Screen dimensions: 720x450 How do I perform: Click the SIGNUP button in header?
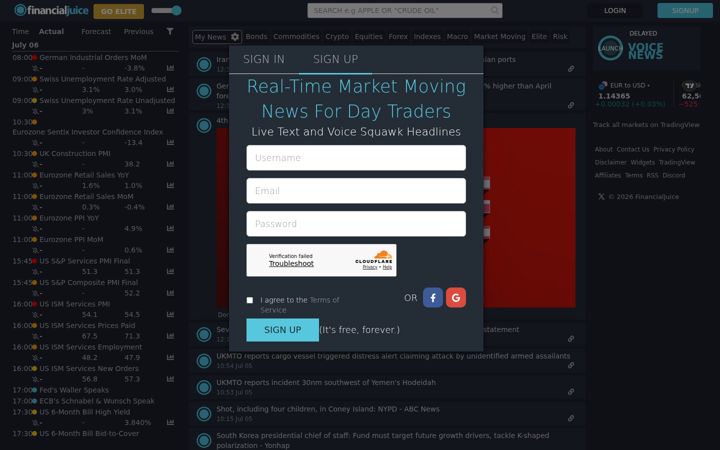tap(685, 11)
